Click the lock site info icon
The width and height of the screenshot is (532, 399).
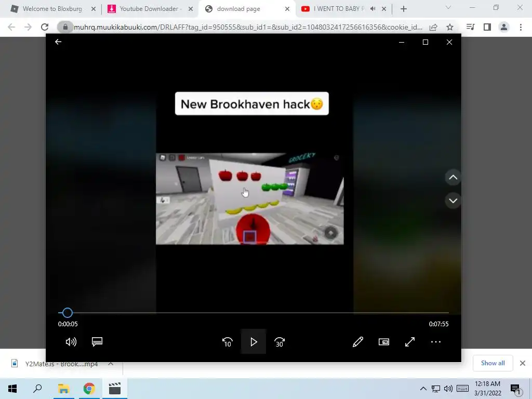65,27
